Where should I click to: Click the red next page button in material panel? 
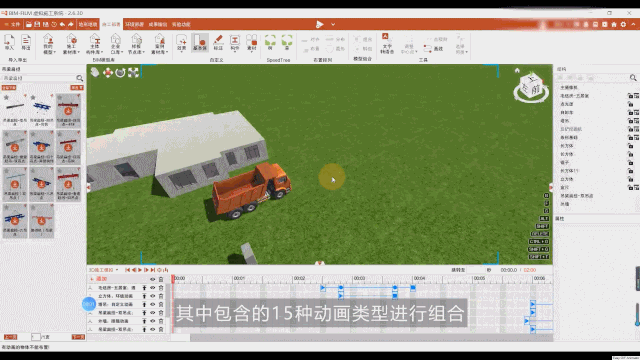(x=78, y=337)
